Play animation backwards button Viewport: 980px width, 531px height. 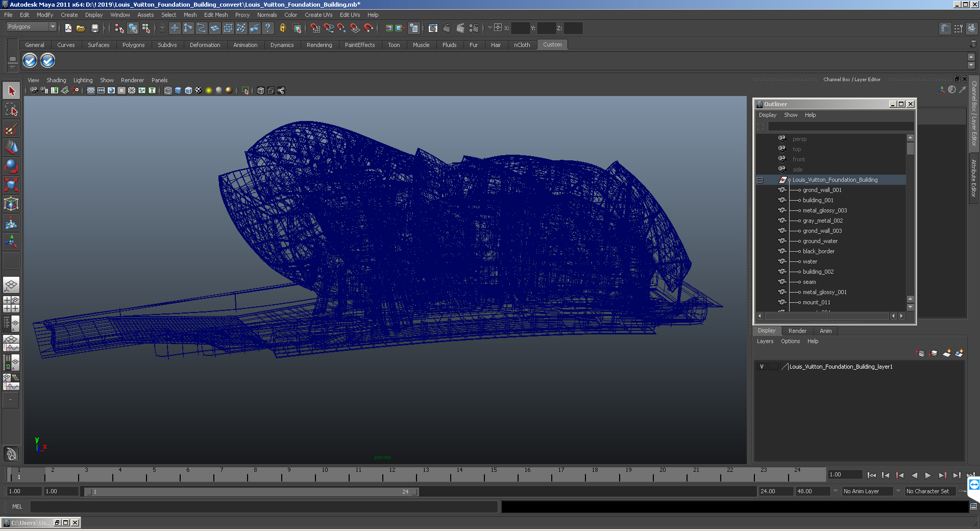click(914, 475)
